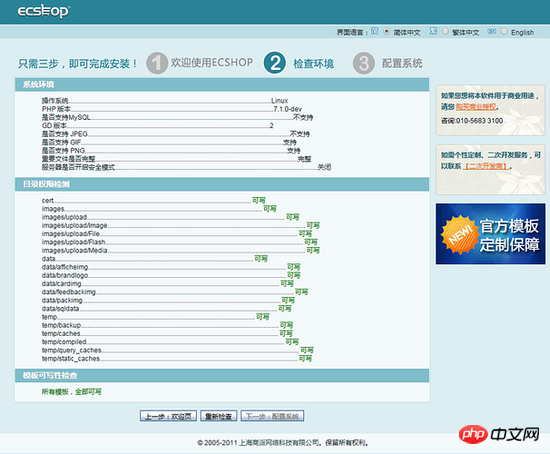Click the images/upload/Flash directory entry
Image resolution: width=550 pixels, height=454 pixels.
click(74, 242)
